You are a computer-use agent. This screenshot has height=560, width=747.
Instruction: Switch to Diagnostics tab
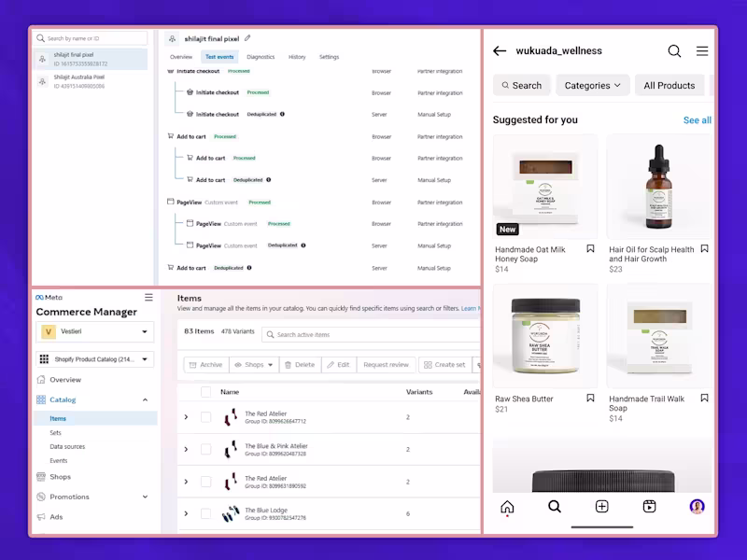pos(261,57)
